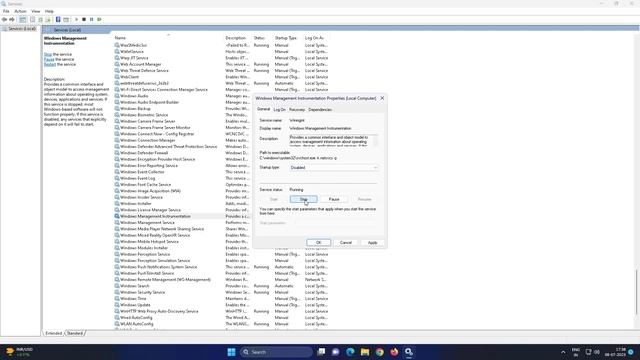Click the Pause Service toolbar icon
This screenshot has width=640, height=360.
[x=91, y=20]
